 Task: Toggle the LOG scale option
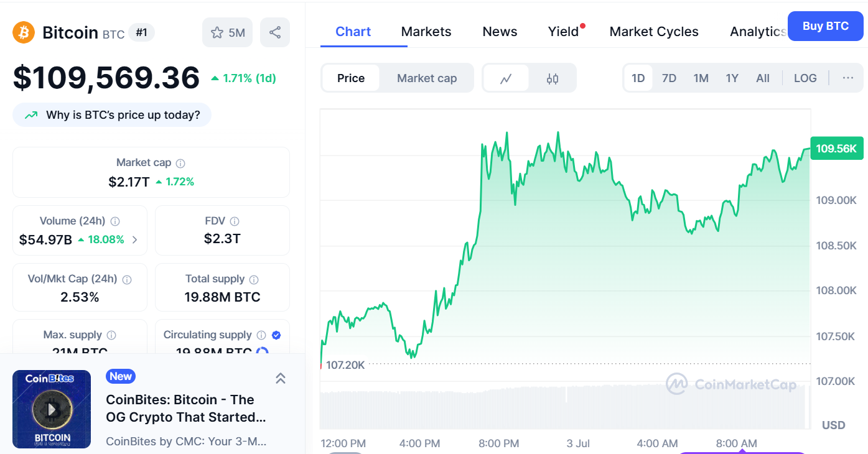[805, 78]
